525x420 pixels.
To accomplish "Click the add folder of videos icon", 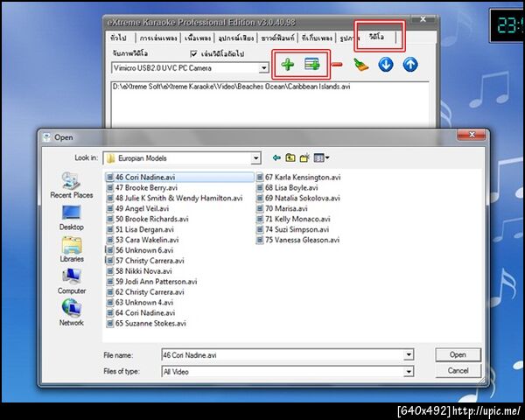I will point(312,64).
